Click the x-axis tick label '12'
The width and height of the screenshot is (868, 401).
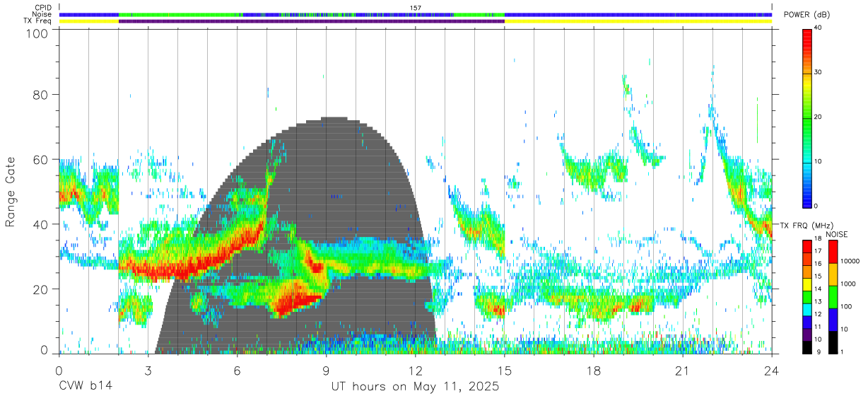click(x=415, y=370)
